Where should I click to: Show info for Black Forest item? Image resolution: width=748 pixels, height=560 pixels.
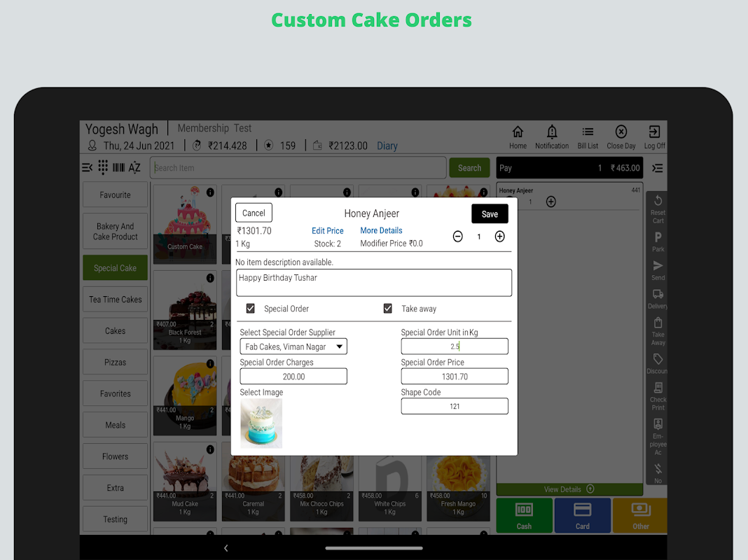tap(210, 278)
